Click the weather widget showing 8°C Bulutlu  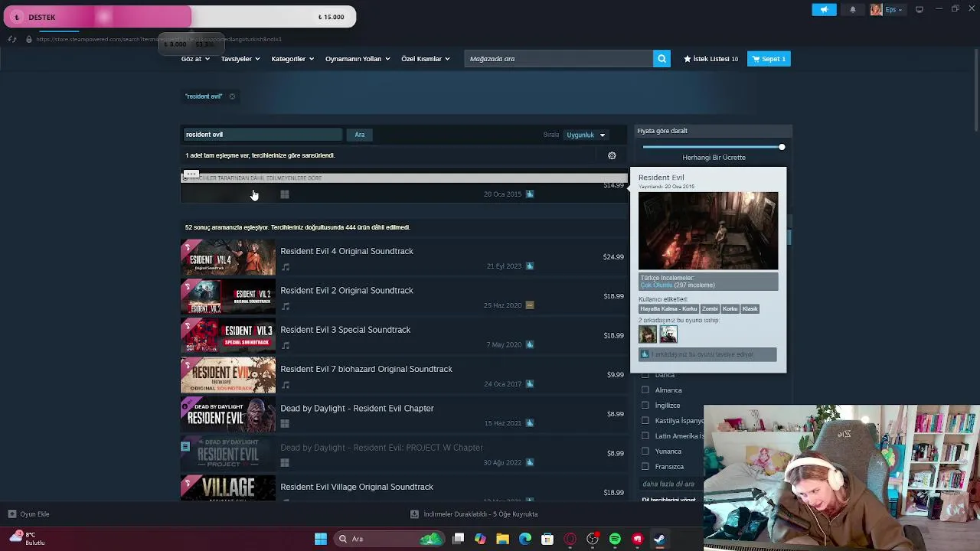click(x=27, y=539)
